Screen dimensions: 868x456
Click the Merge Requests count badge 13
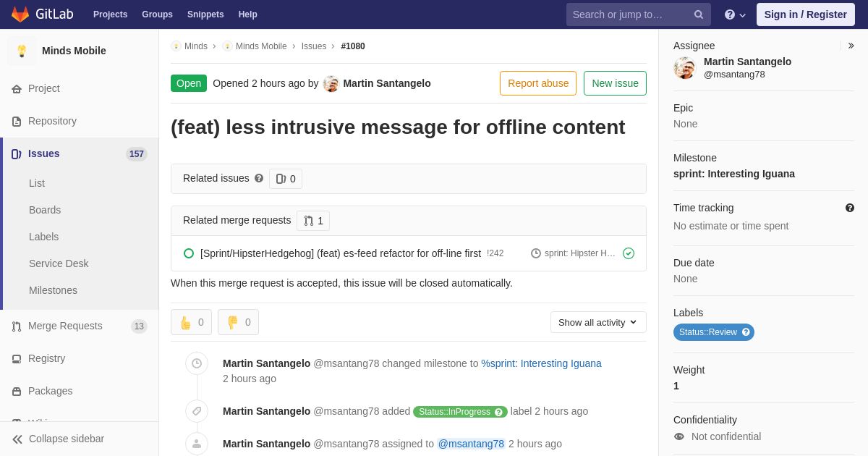coord(139,326)
